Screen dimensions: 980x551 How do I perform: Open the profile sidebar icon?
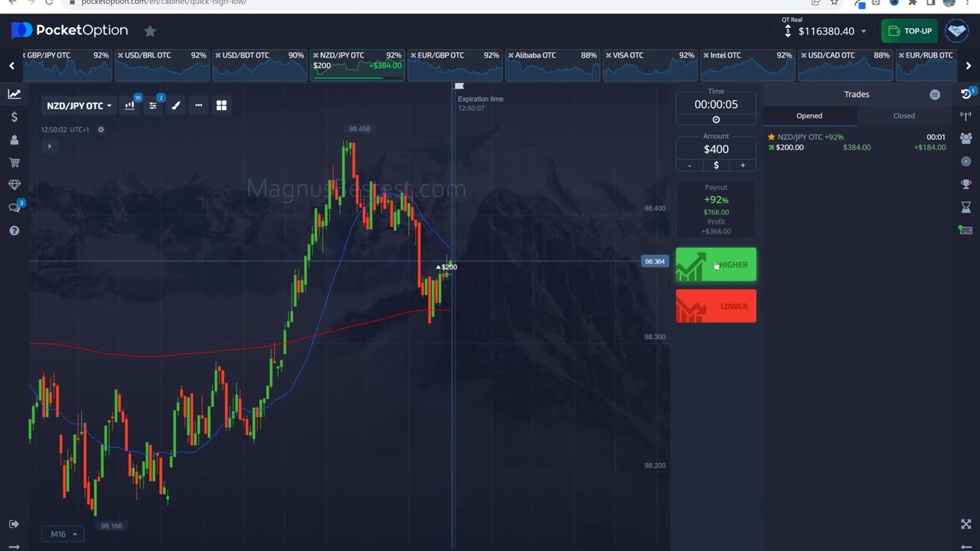[x=14, y=140]
